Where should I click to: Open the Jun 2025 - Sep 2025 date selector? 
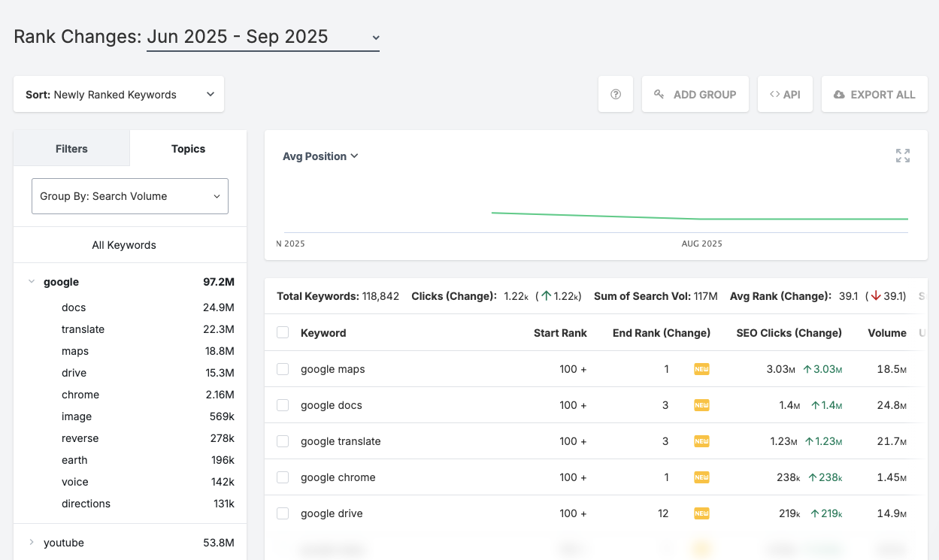[262, 36]
